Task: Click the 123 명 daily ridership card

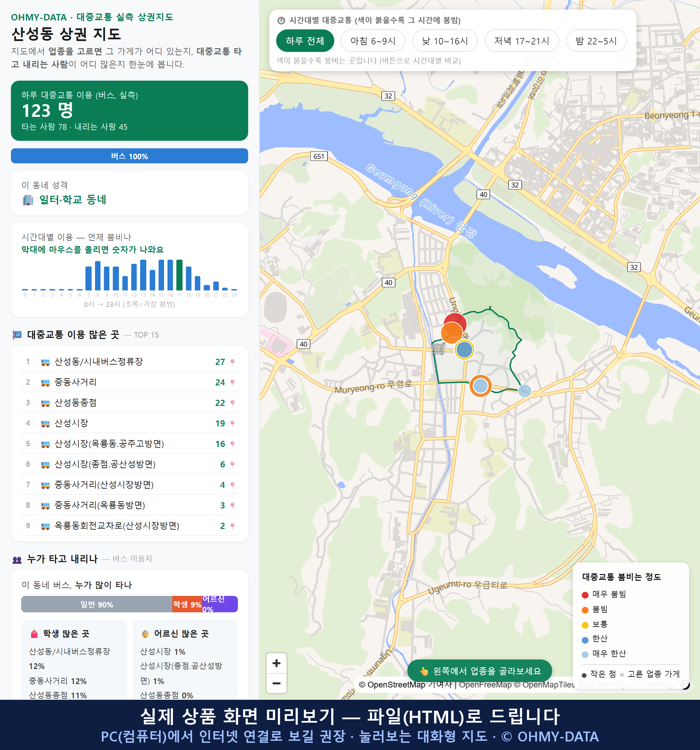Action: pyautogui.click(x=130, y=111)
